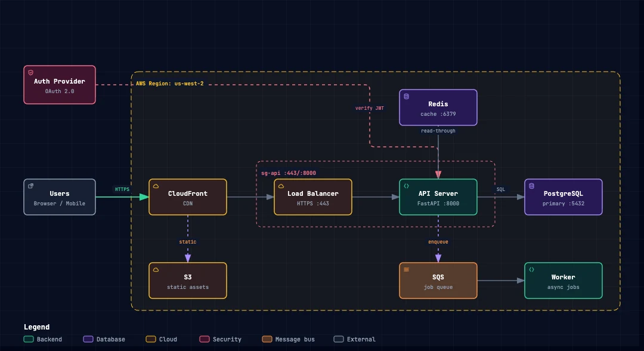
Task: Click the 'Cloud' legend label
Action: pos(168,340)
